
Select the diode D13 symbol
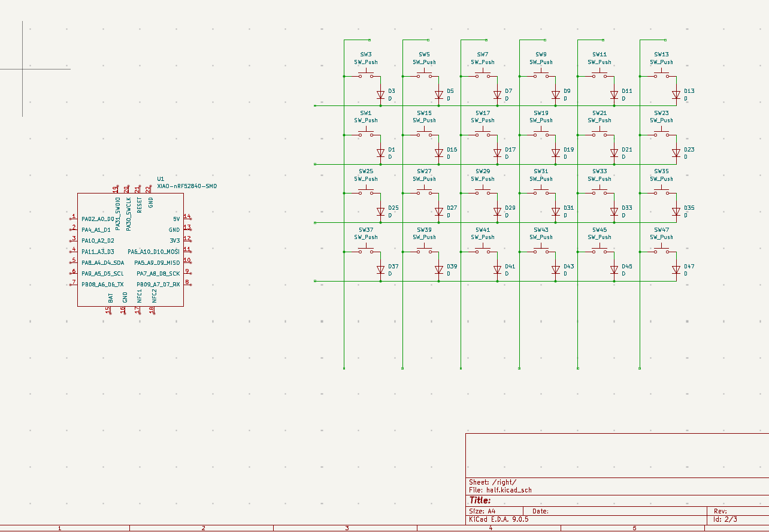click(677, 95)
